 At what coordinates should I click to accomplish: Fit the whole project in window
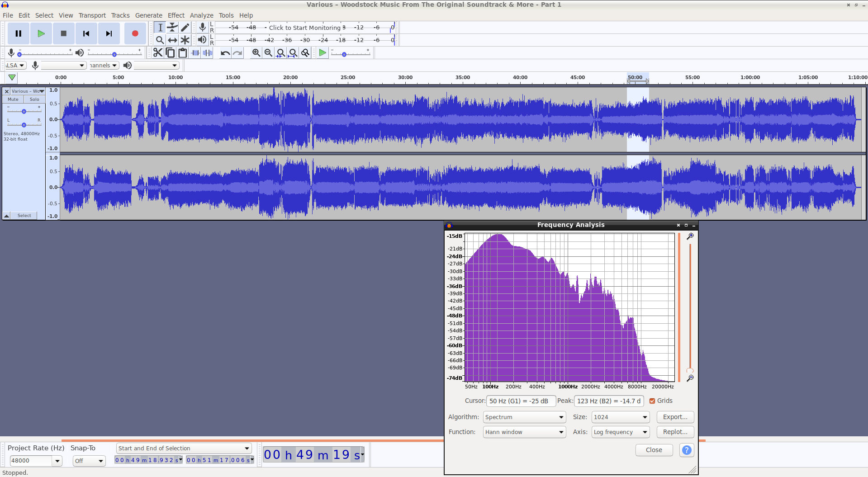(293, 53)
